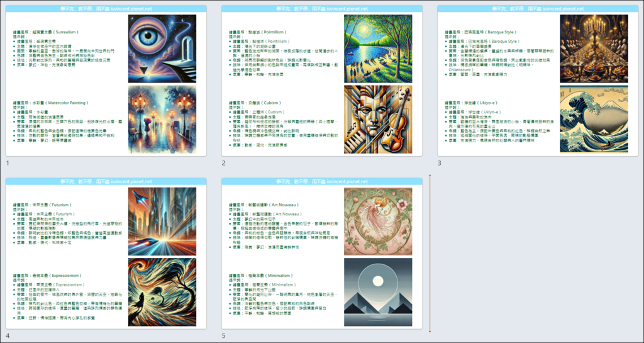Viewport: 644px width, 343px height.
Task: Click slide number 4 label
Action: click(8, 336)
